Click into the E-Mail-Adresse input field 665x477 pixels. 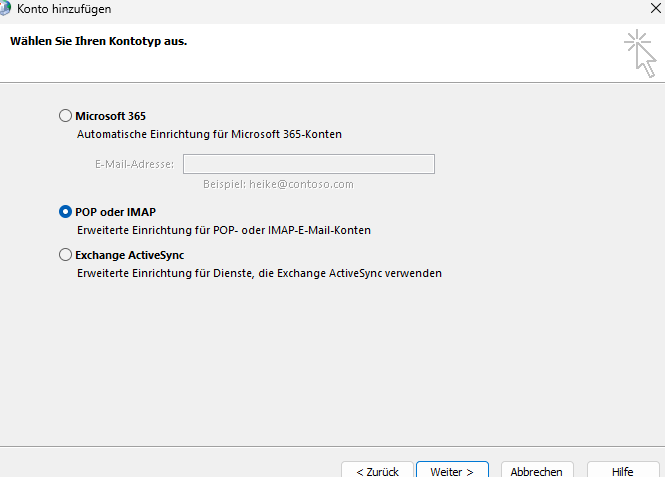[308, 164]
